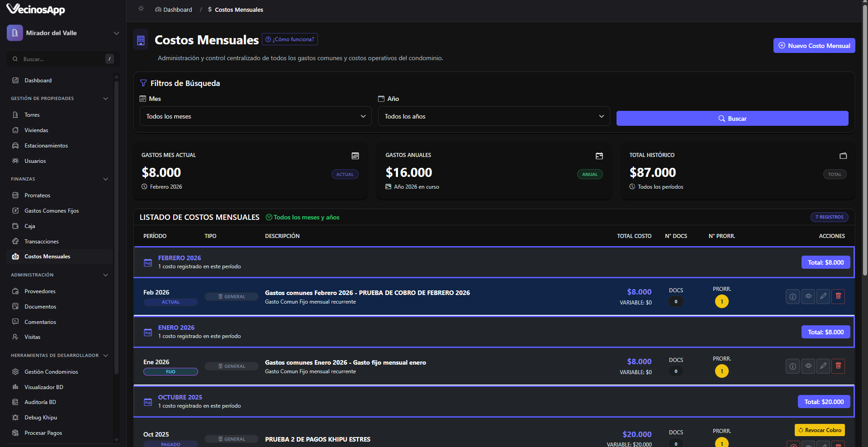868x447 pixels.
Task: Click the main page vertical scrollbar
Action: coord(864,136)
